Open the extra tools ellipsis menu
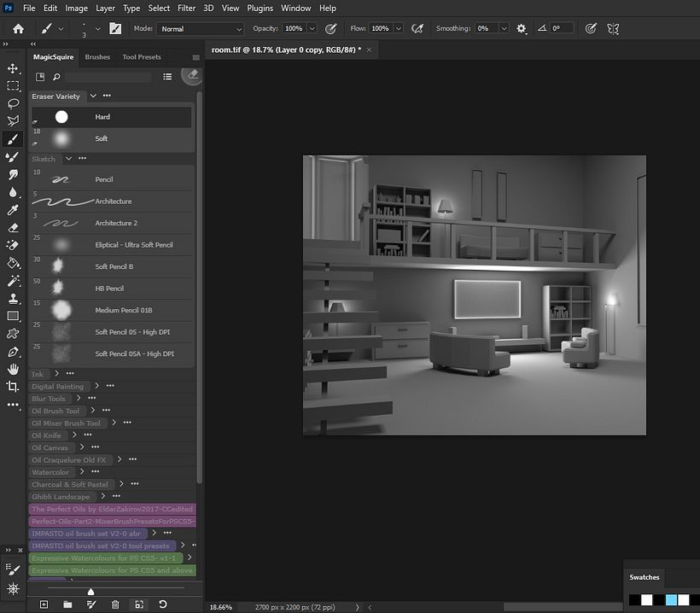This screenshot has height=613, width=700. coord(13,405)
